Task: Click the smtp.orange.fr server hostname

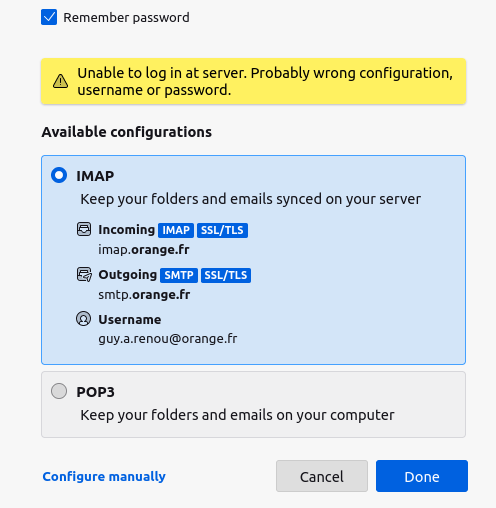Action: (144, 295)
